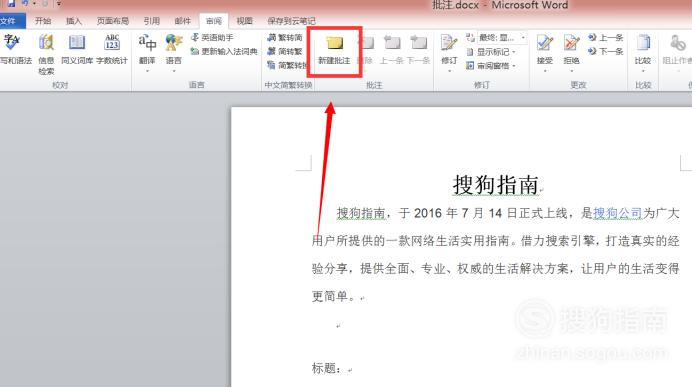The image size is (692, 387).
Task: Click the 下一条 next change button
Action: [606, 52]
